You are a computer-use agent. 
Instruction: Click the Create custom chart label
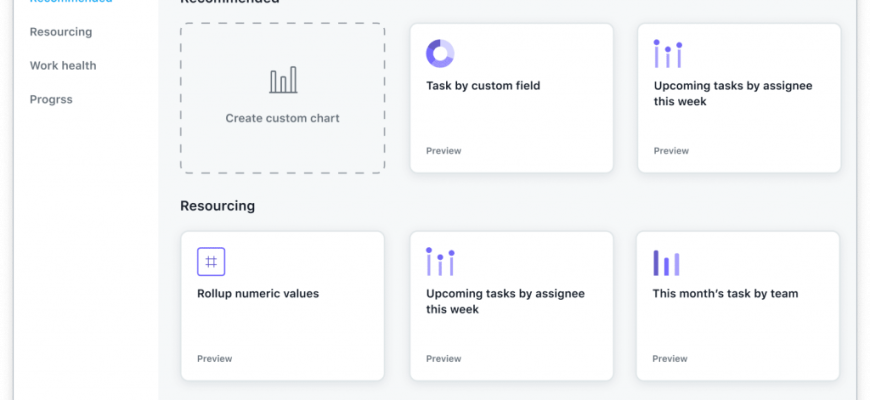click(x=282, y=118)
